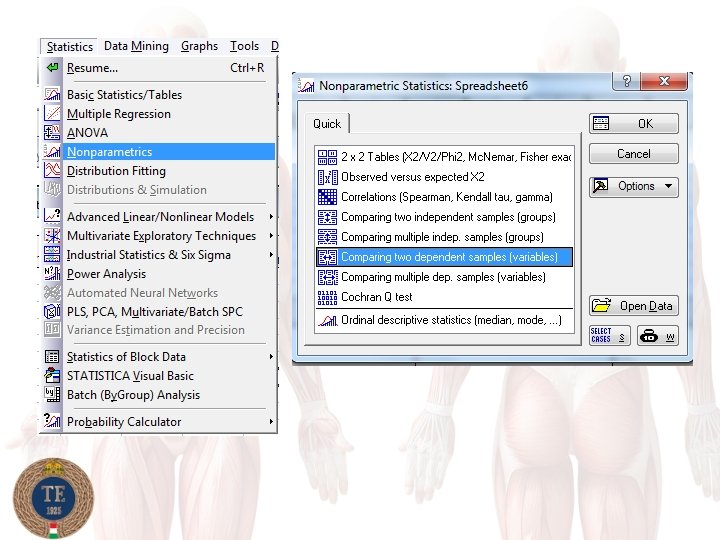Click the Nonparametrics menu icon
This screenshot has width=720, height=540.
[x=52, y=152]
